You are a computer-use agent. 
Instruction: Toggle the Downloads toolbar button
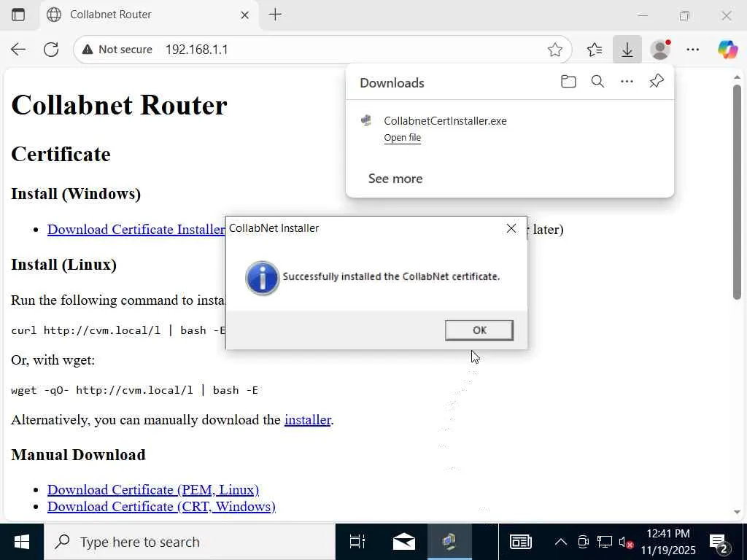(627, 50)
